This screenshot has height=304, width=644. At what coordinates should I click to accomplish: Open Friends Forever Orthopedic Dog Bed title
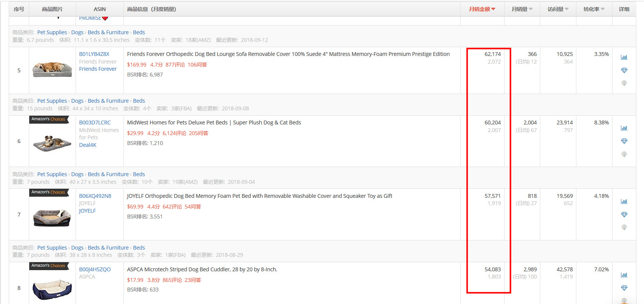[288, 54]
